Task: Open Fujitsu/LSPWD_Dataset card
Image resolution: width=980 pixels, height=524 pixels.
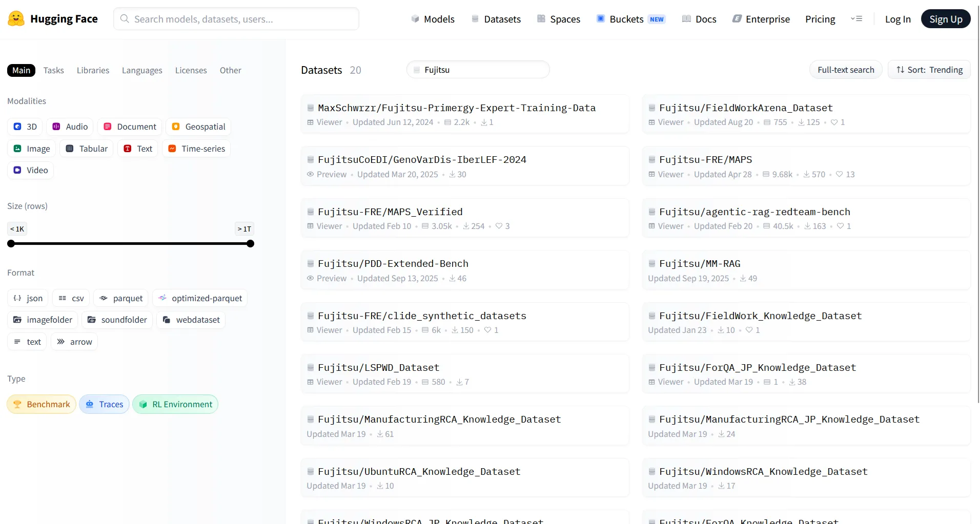Action: tap(465, 374)
